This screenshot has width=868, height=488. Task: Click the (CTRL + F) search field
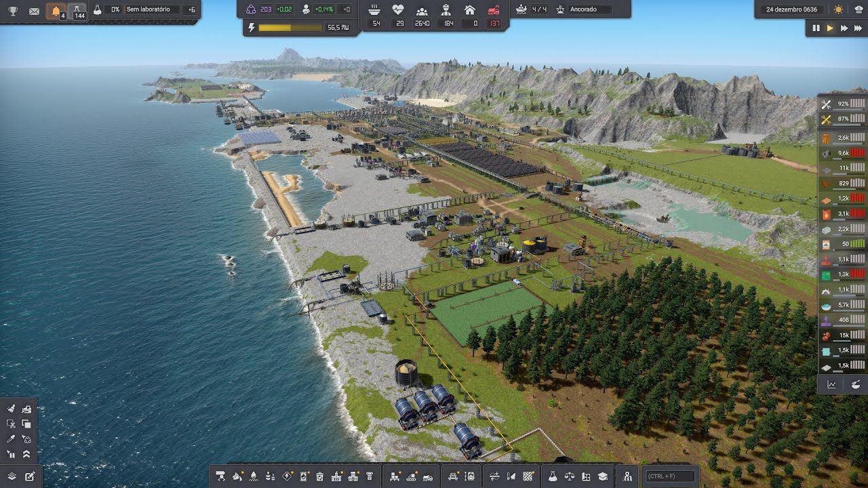[x=670, y=476]
